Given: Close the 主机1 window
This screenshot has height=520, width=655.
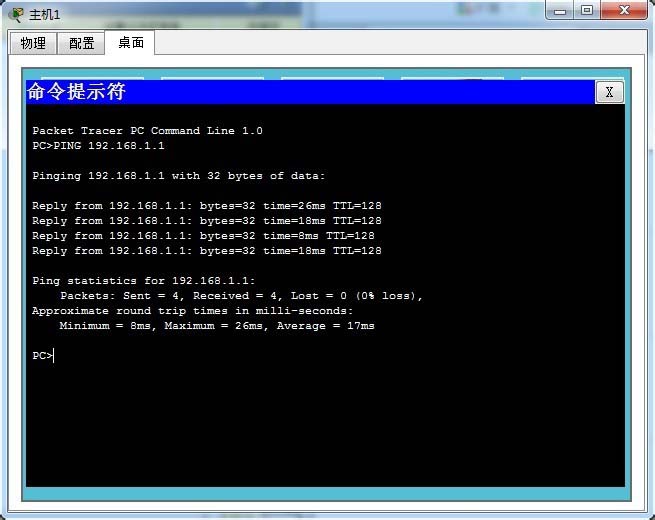Looking at the screenshot, I should 624,10.
